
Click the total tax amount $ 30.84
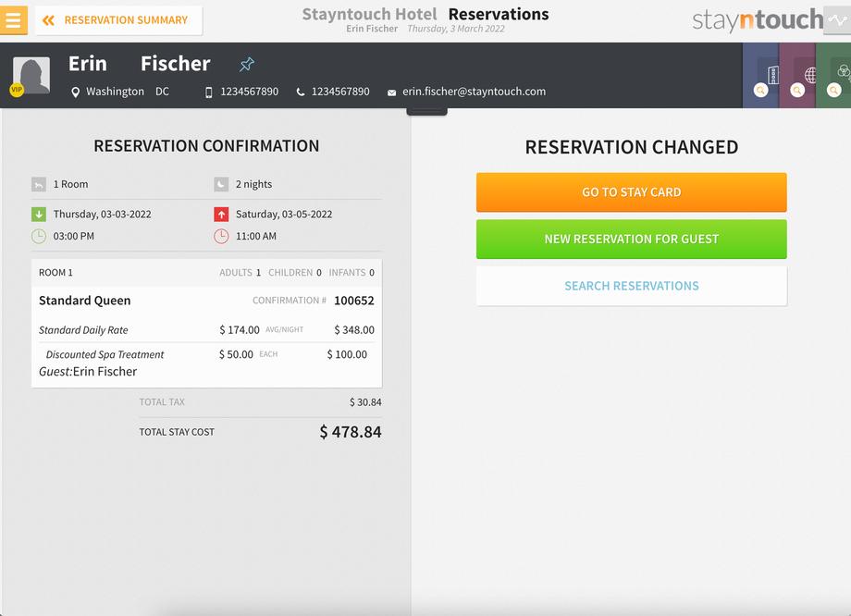[365, 402]
